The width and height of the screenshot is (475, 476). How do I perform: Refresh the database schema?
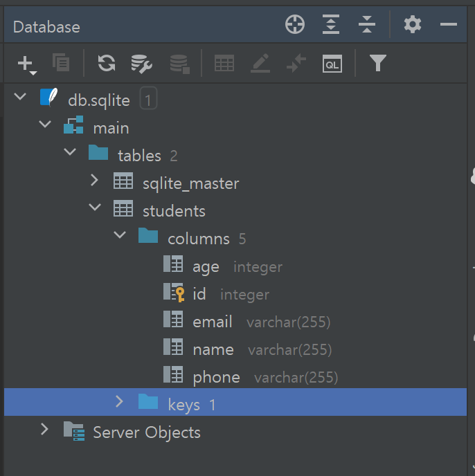pos(107,63)
